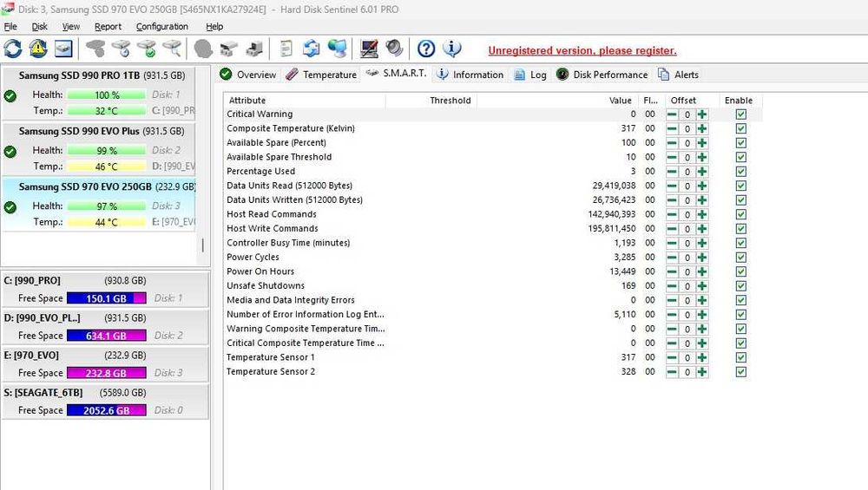
Task: Click the blue info bubble toolbar icon
Action: click(x=451, y=49)
